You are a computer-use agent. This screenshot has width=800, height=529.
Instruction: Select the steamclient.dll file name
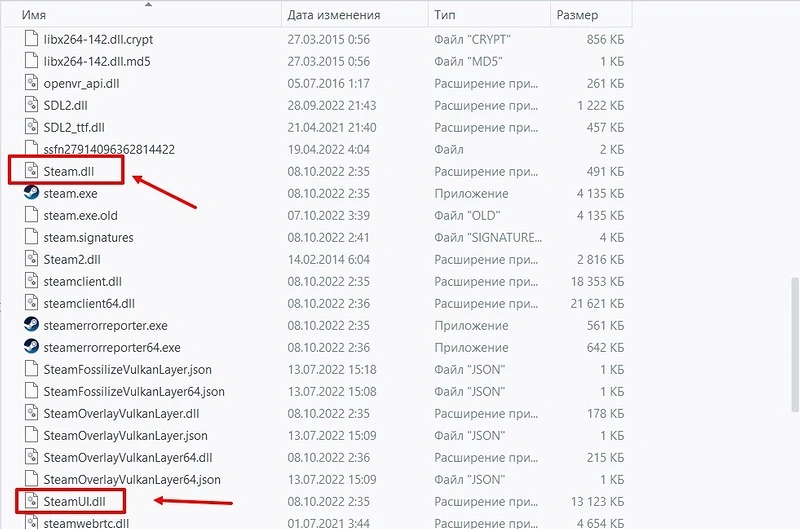point(83,281)
